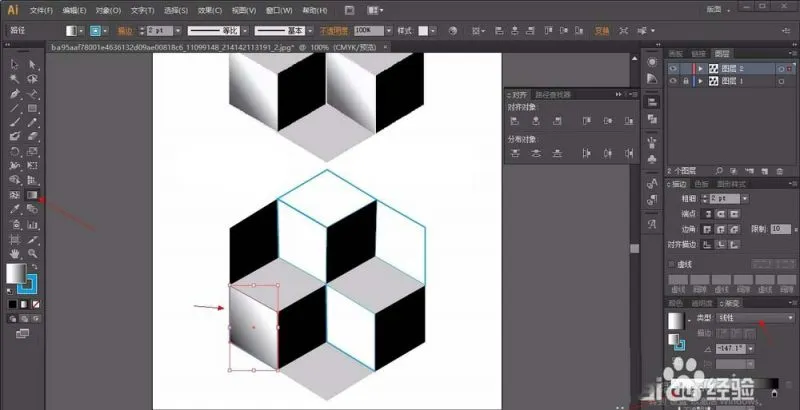Open the opacity 100% dropdown
The image size is (800, 410).
[389, 31]
